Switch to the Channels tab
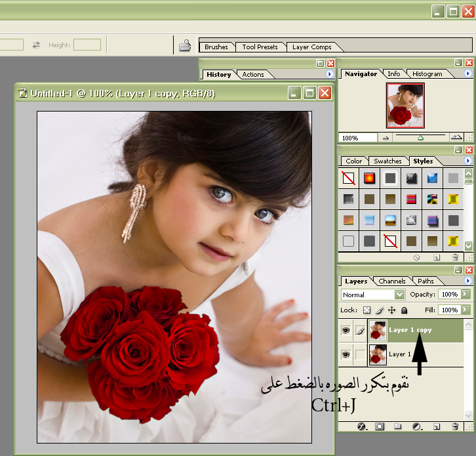Viewport: 476px width, 456px height. [392, 281]
